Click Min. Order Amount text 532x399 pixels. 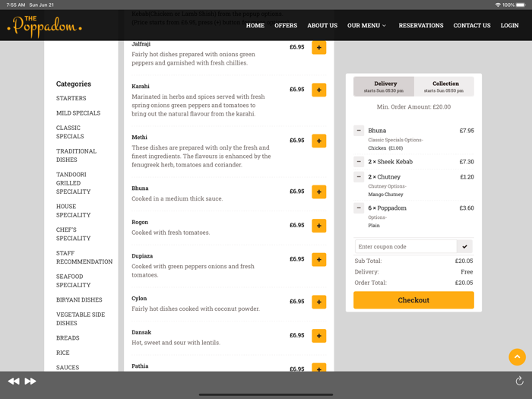[x=413, y=107]
